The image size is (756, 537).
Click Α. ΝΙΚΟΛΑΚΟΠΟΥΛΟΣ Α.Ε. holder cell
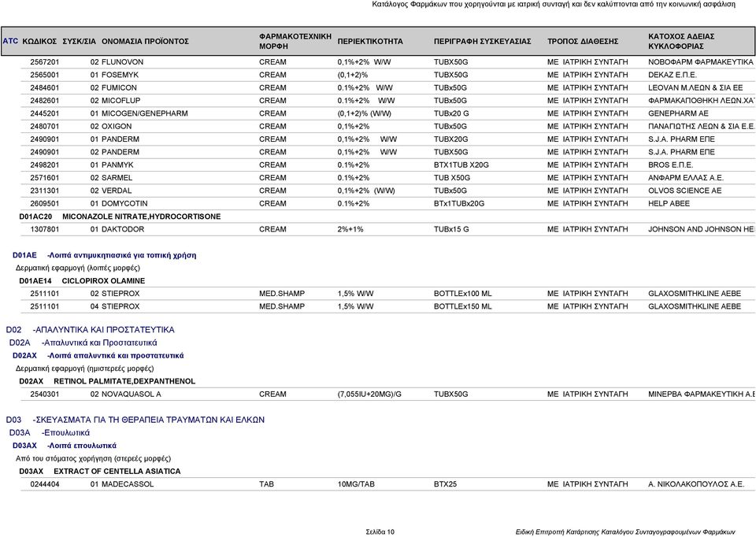[x=696, y=484]
